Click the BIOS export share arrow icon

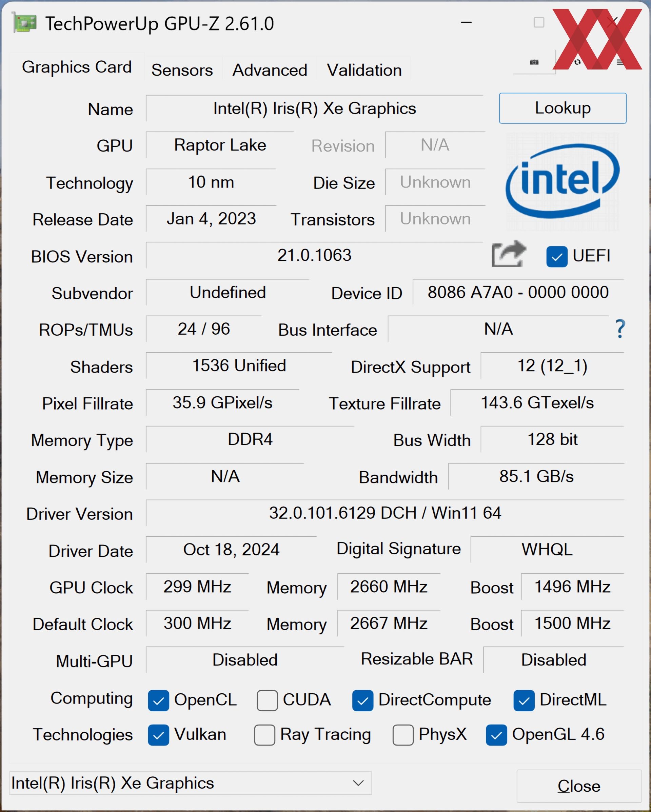click(x=509, y=254)
